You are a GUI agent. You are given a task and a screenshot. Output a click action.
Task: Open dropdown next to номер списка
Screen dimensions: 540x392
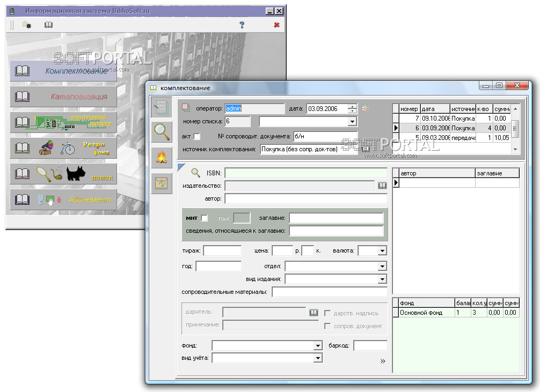tap(352, 122)
